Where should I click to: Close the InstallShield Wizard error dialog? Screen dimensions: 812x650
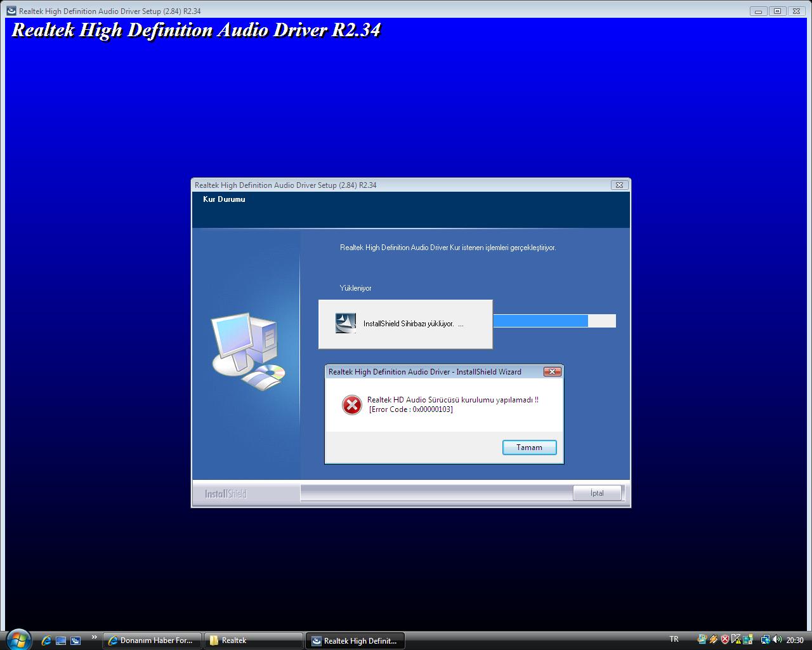552,372
